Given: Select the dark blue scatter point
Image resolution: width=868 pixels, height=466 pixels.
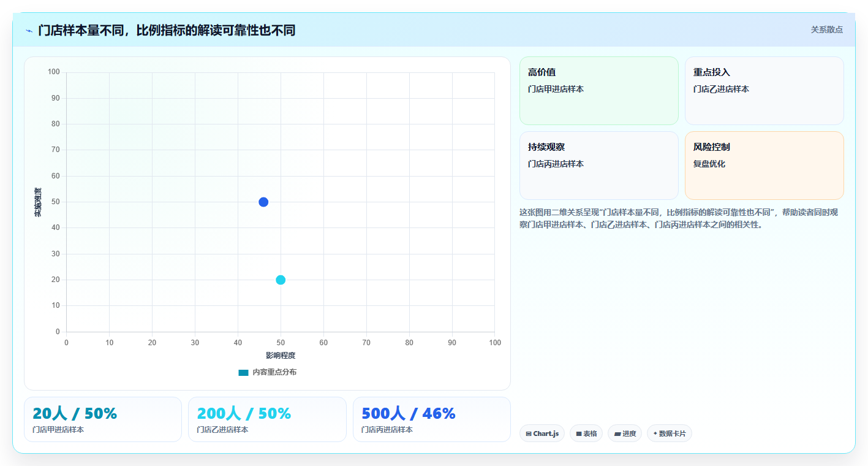Looking at the screenshot, I should [x=263, y=202].
